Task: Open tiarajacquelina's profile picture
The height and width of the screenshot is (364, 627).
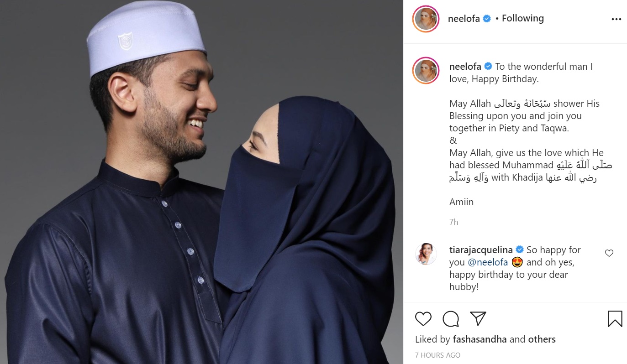Action: pyautogui.click(x=426, y=254)
